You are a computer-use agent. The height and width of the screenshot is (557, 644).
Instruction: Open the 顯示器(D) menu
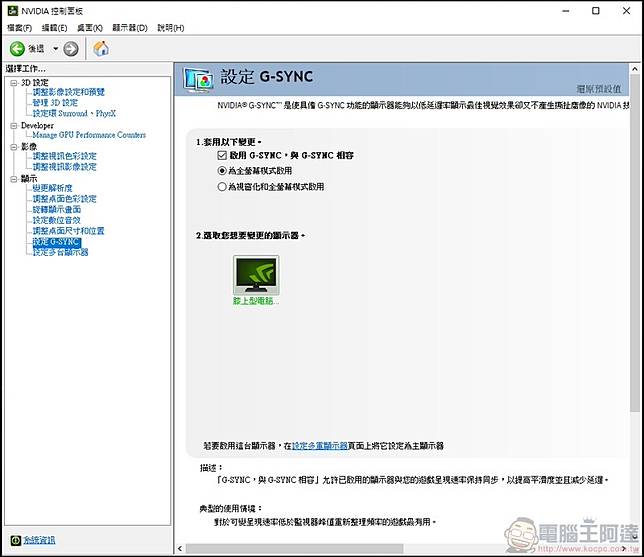tap(130, 28)
